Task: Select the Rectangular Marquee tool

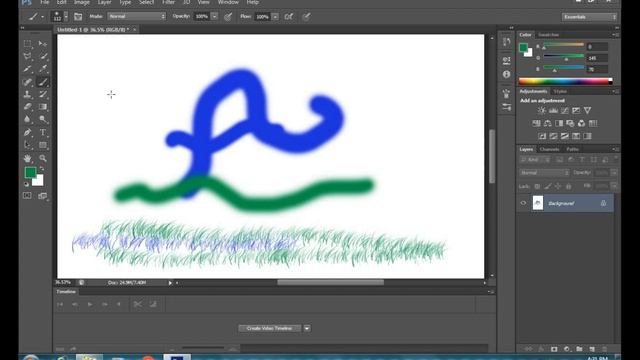Action: (27, 43)
